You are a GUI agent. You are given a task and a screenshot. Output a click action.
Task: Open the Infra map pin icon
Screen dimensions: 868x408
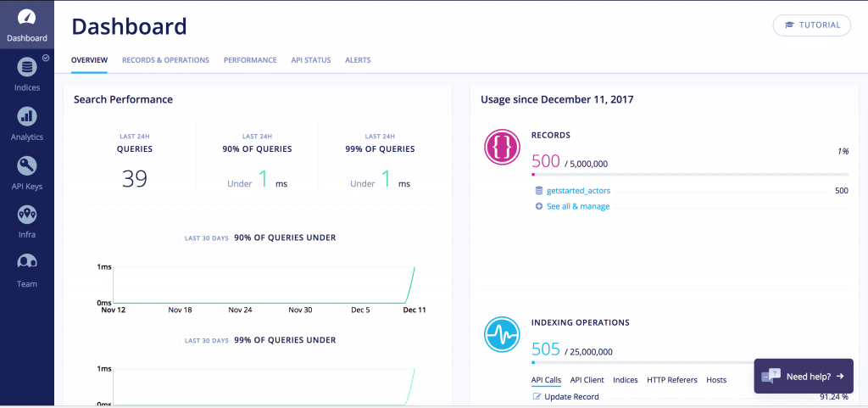coord(26,215)
